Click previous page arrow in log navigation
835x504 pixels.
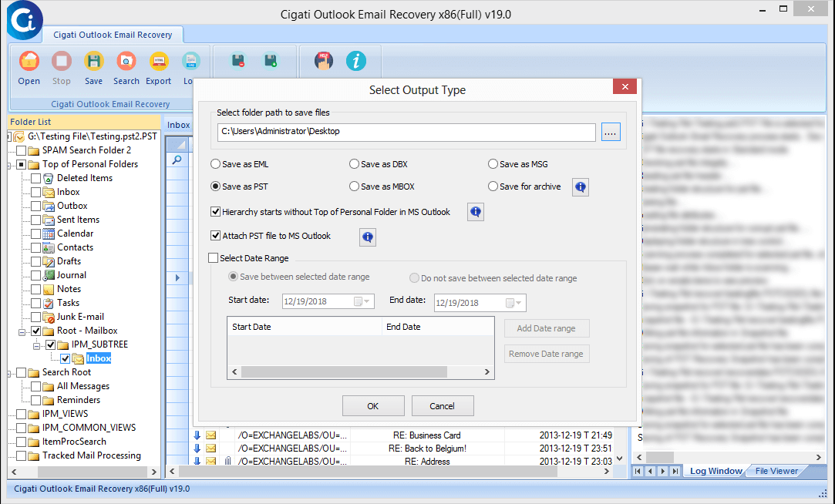(650, 471)
